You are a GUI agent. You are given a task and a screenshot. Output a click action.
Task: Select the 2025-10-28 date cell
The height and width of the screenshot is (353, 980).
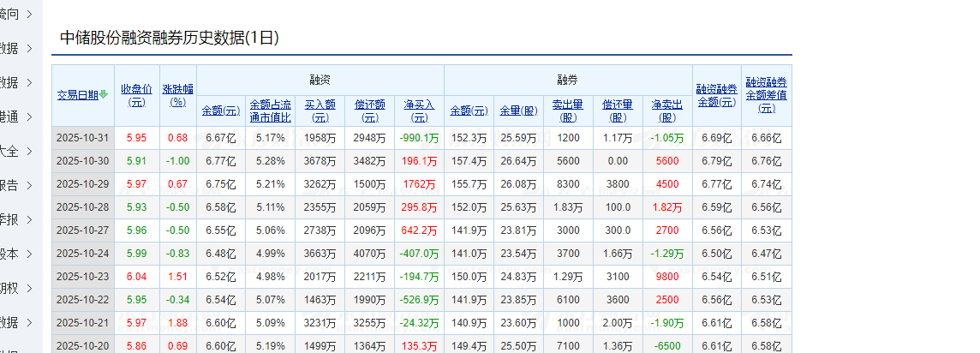tap(82, 207)
